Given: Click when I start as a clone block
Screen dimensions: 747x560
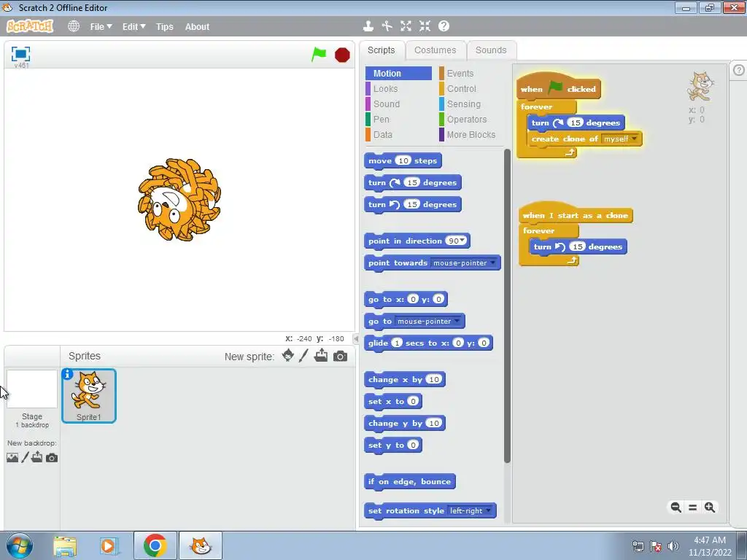Looking at the screenshot, I should point(575,214).
